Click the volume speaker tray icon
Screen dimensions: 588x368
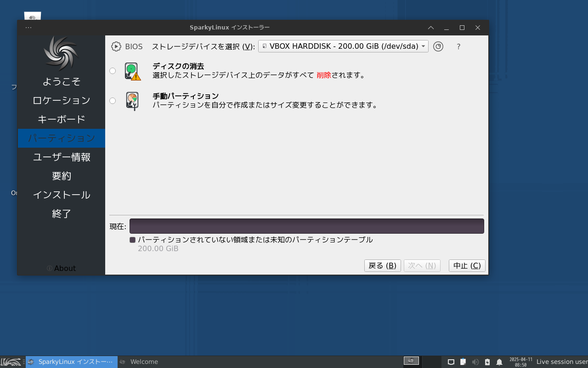point(475,362)
